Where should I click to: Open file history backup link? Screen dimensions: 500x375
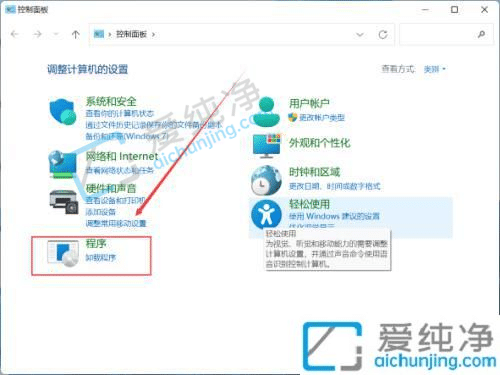click(x=154, y=125)
